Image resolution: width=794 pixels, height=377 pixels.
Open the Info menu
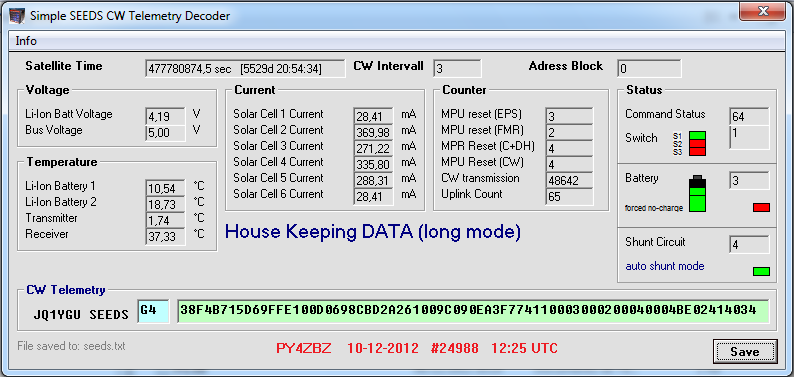coord(26,41)
